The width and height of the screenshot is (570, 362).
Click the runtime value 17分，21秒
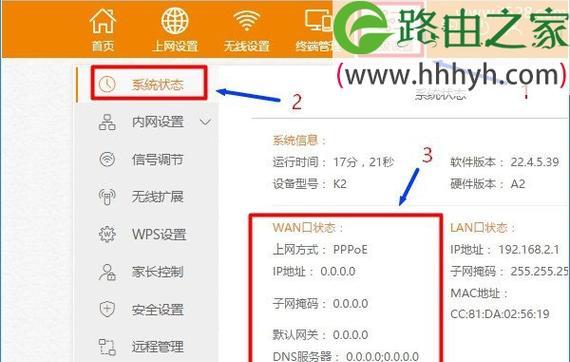[x=364, y=162]
